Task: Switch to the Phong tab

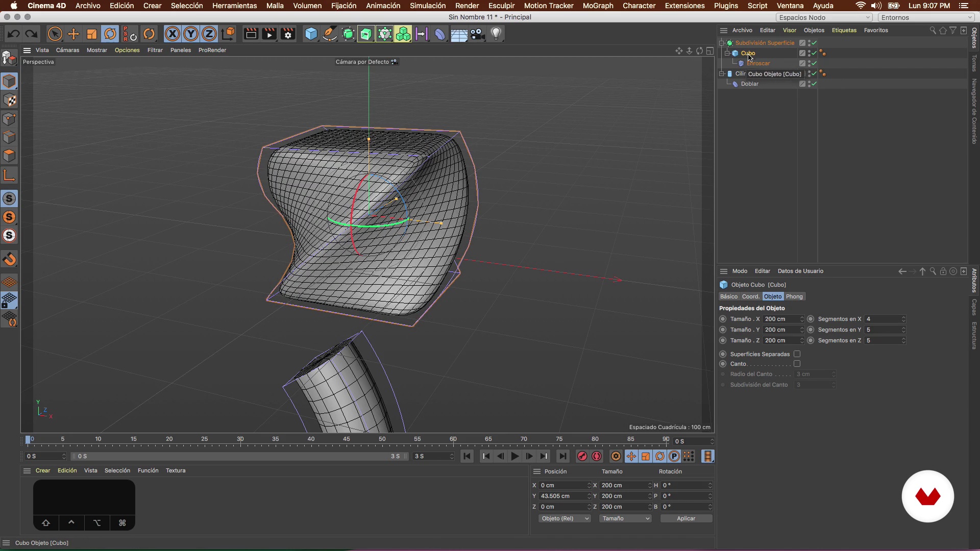Action: coord(794,296)
